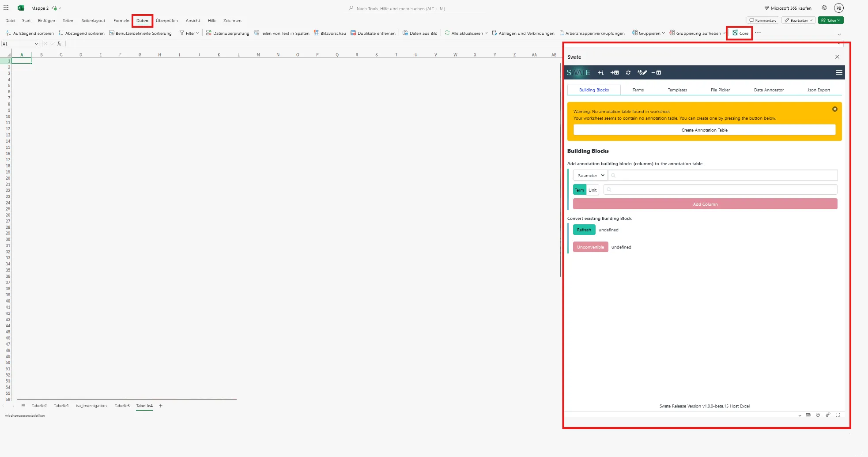The height and width of the screenshot is (457, 868).
Task: Open the Swate hamburger menu
Action: [839, 72]
